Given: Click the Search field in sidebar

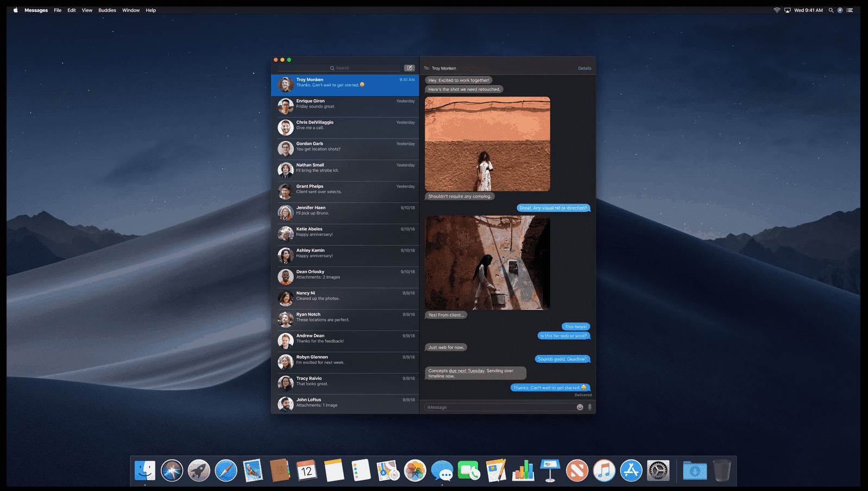Looking at the screenshot, I should 339,68.
